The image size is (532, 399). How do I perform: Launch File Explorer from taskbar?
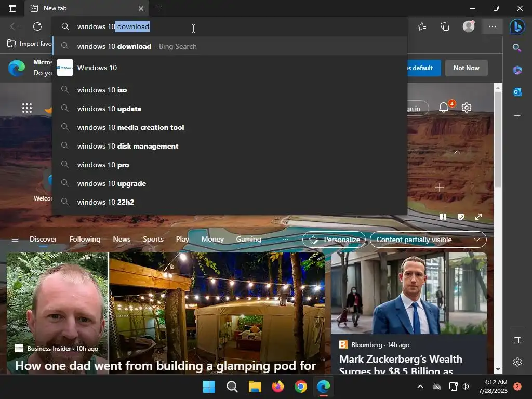[x=255, y=387]
